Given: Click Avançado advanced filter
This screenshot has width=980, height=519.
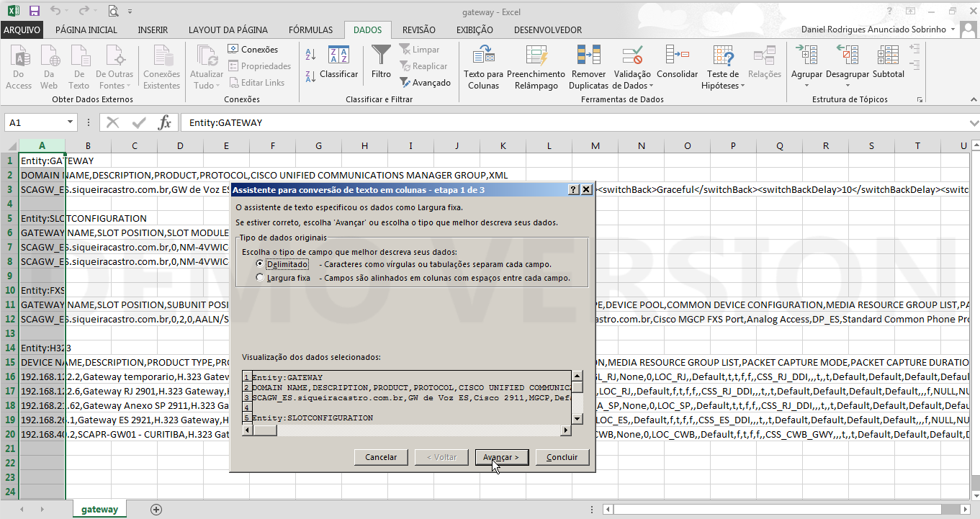Looking at the screenshot, I should tap(426, 83).
